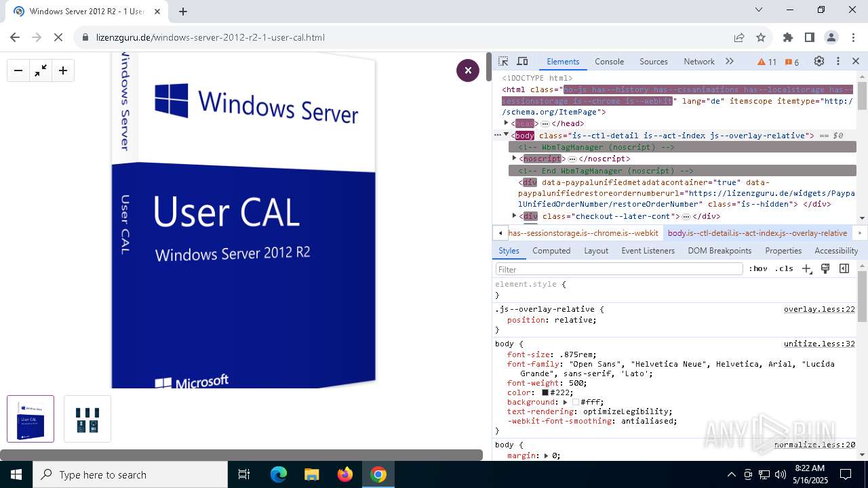Focus the styles Filter field
This screenshot has height=488, width=868.
pyautogui.click(x=619, y=269)
